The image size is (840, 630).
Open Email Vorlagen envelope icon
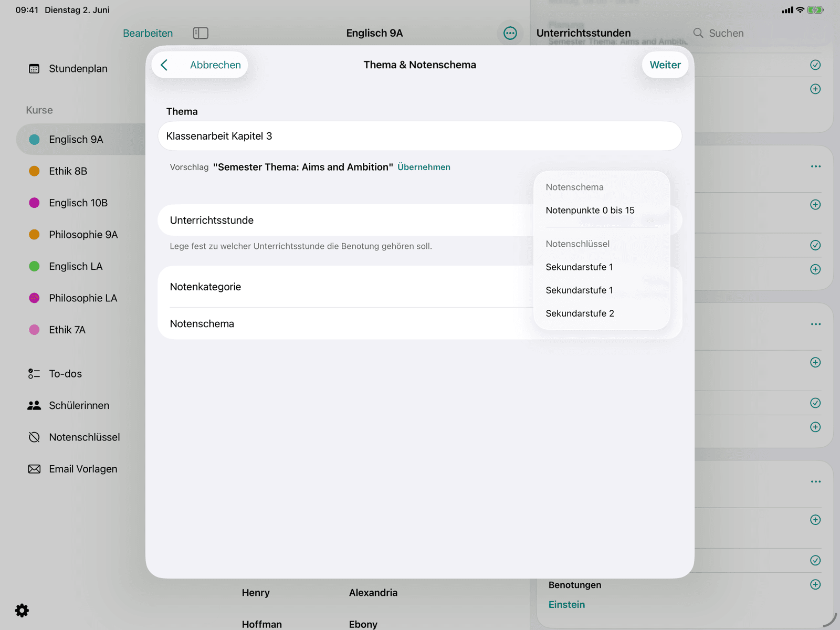pos(34,469)
